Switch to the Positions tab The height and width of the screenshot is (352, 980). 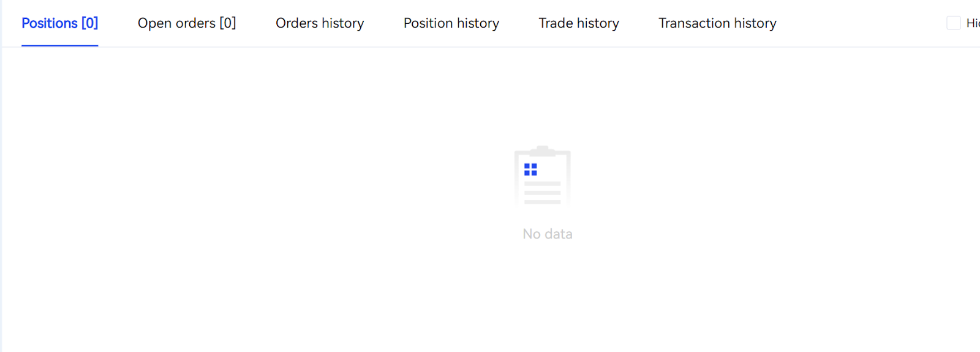point(59,23)
